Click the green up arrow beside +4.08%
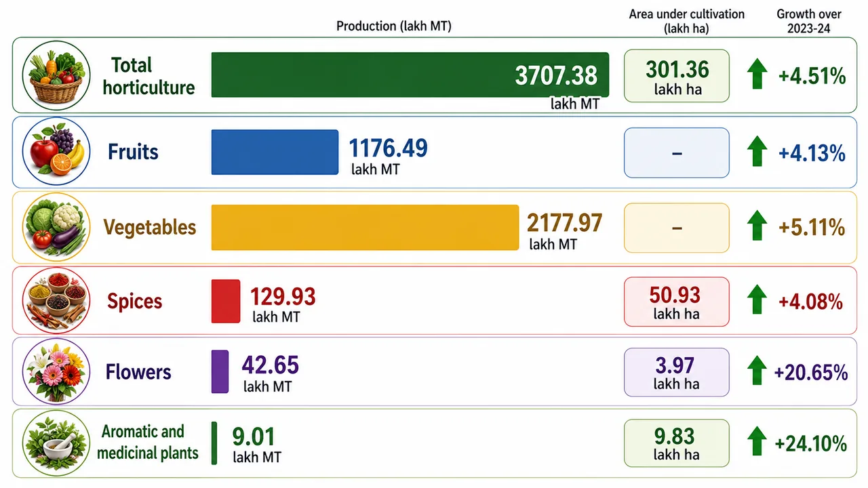This screenshot has height=488, width=868. 757,300
